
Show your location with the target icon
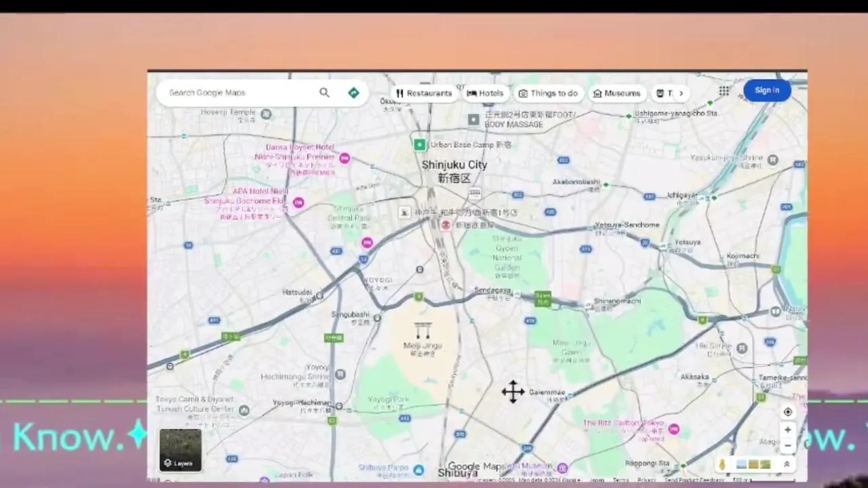(787, 412)
